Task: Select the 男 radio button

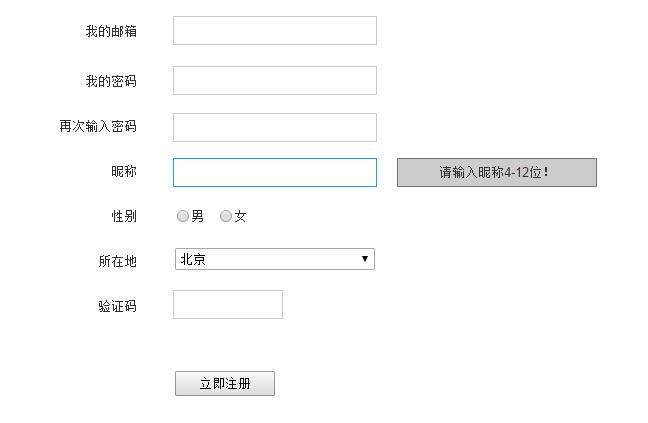Action: 183,216
